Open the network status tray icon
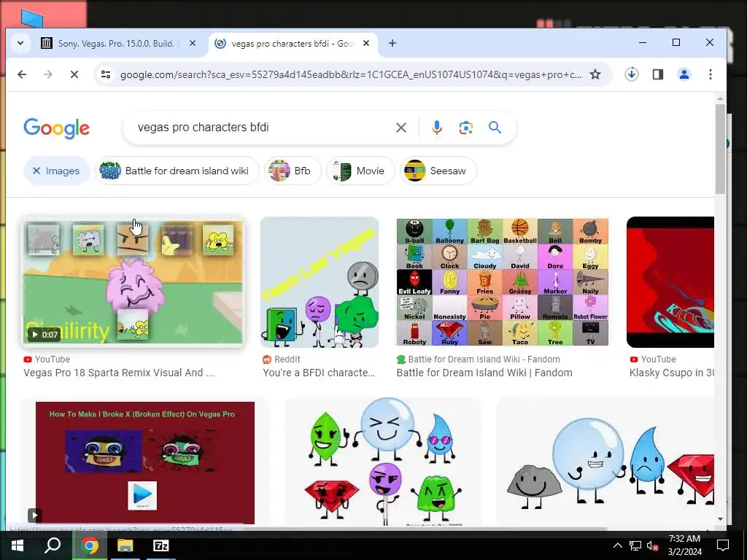747x560 pixels. click(635, 545)
